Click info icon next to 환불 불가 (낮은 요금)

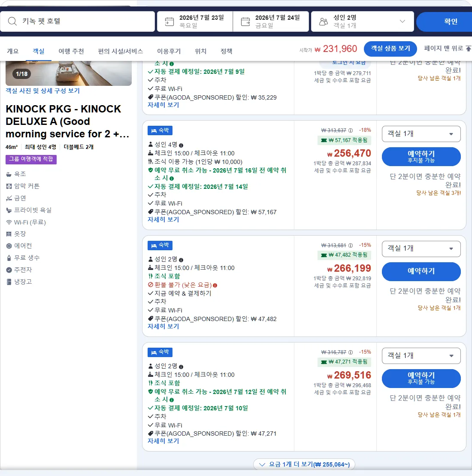click(x=215, y=285)
